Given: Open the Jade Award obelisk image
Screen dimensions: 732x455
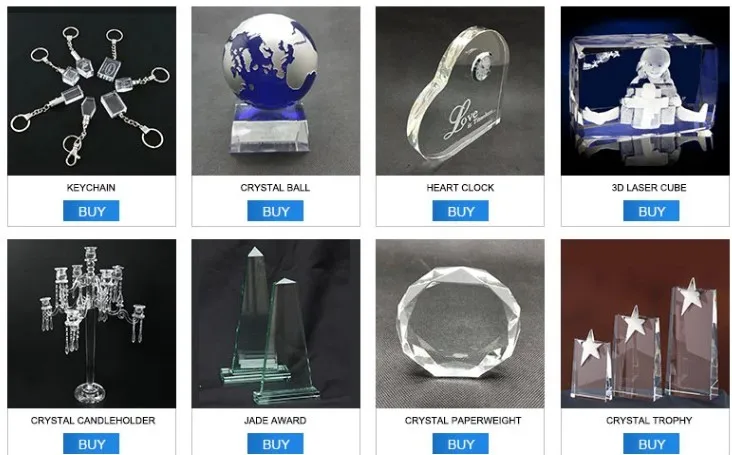Looking at the screenshot, I should click(275, 324).
